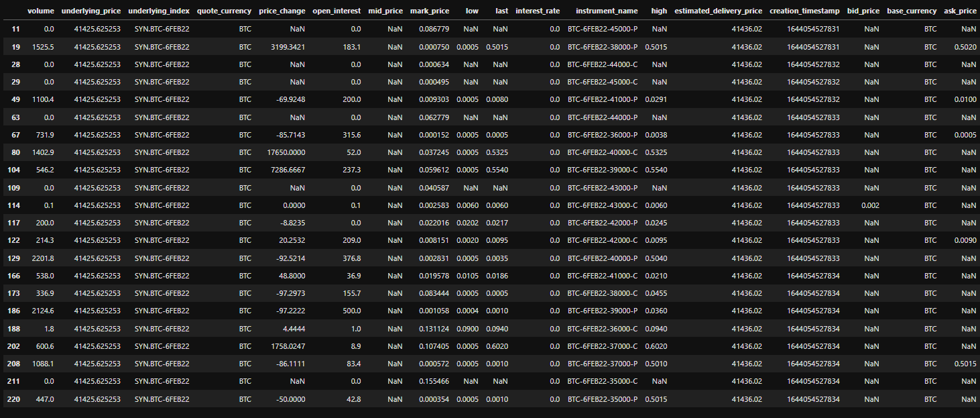Select the price_change column header

(282, 11)
